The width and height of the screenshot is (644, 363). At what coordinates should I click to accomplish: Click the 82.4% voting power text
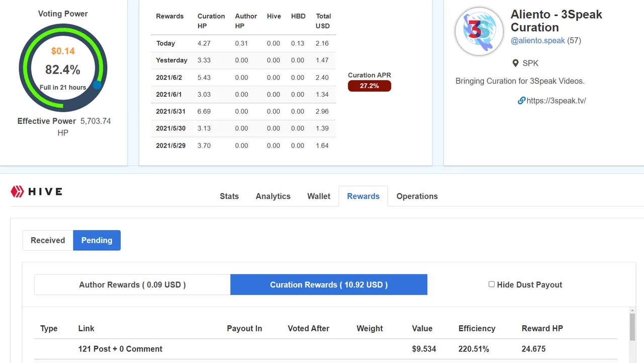point(63,69)
